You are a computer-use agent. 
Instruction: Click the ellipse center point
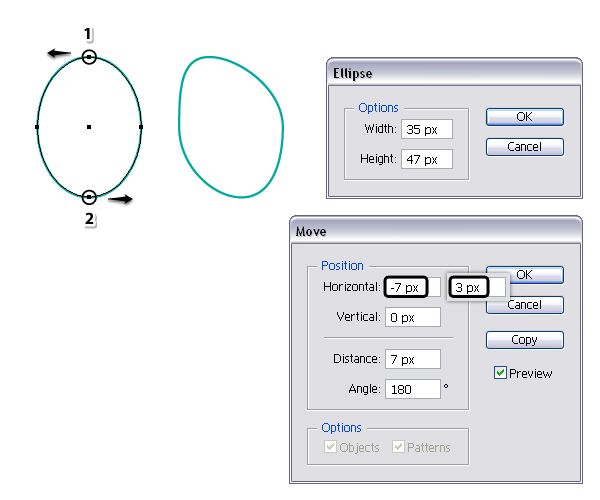pyautogui.click(x=89, y=127)
